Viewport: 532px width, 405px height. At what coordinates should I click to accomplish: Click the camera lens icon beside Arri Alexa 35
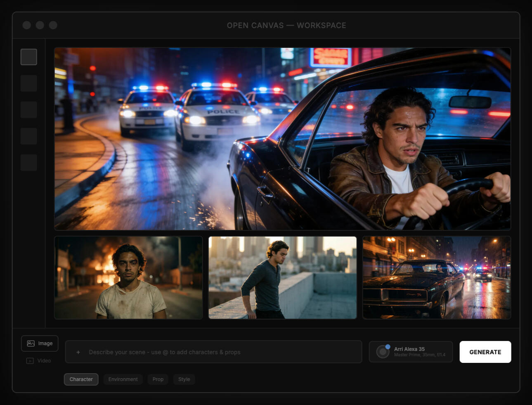click(x=383, y=351)
